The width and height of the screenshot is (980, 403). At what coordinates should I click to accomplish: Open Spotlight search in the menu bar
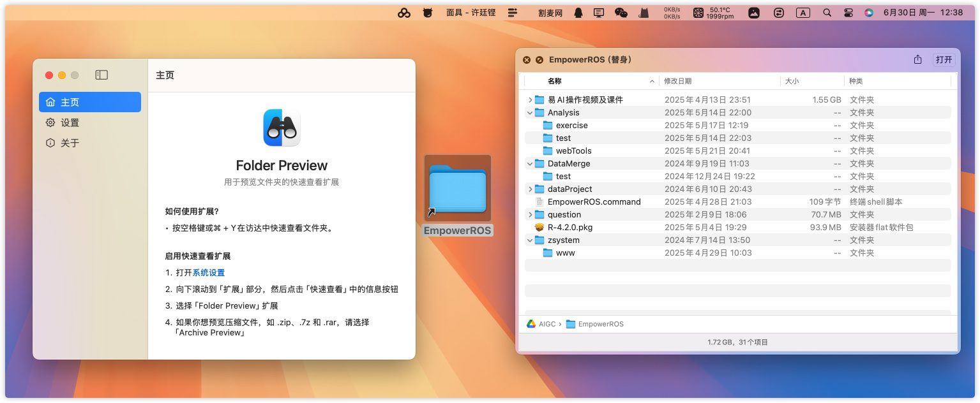[827, 13]
